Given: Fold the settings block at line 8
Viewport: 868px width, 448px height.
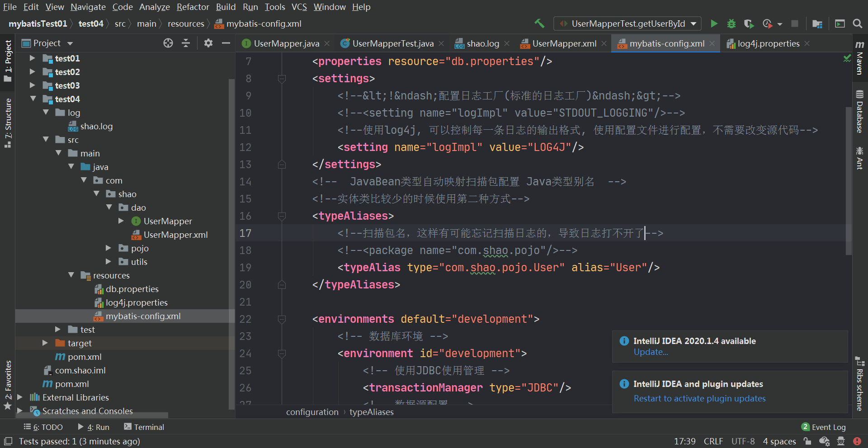Looking at the screenshot, I should (x=282, y=79).
